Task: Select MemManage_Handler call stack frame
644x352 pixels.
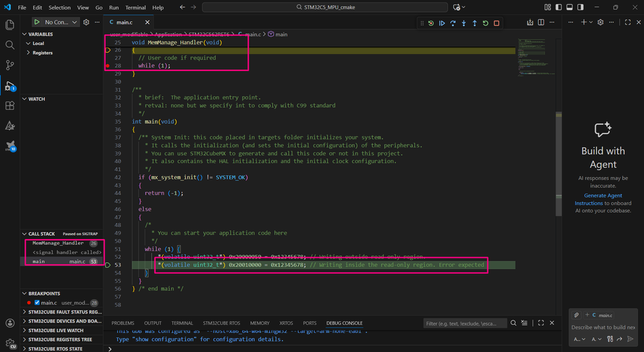Action: (58, 243)
